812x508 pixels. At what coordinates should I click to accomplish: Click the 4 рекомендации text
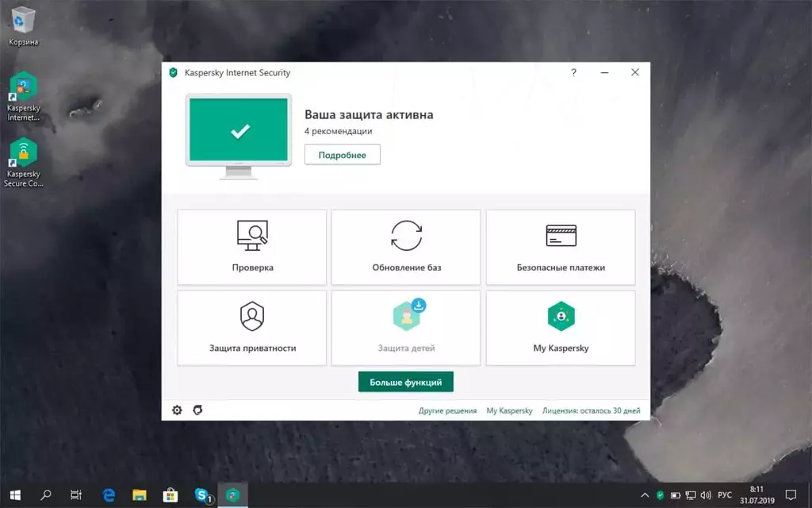tap(338, 131)
